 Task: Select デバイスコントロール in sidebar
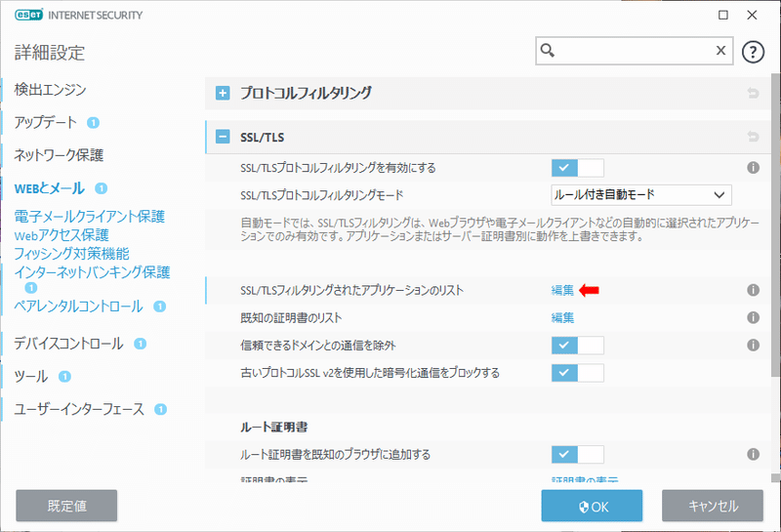(68, 344)
